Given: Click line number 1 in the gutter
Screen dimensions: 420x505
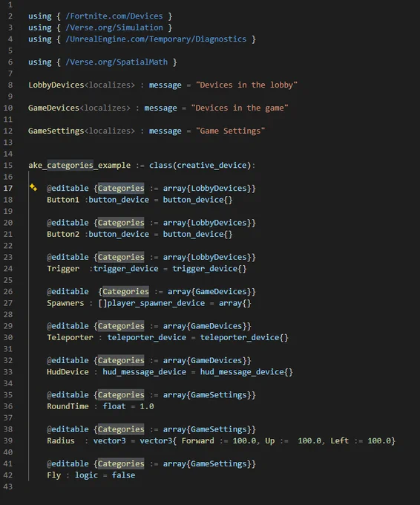Looking at the screenshot, I should pyautogui.click(x=10, y=5).
